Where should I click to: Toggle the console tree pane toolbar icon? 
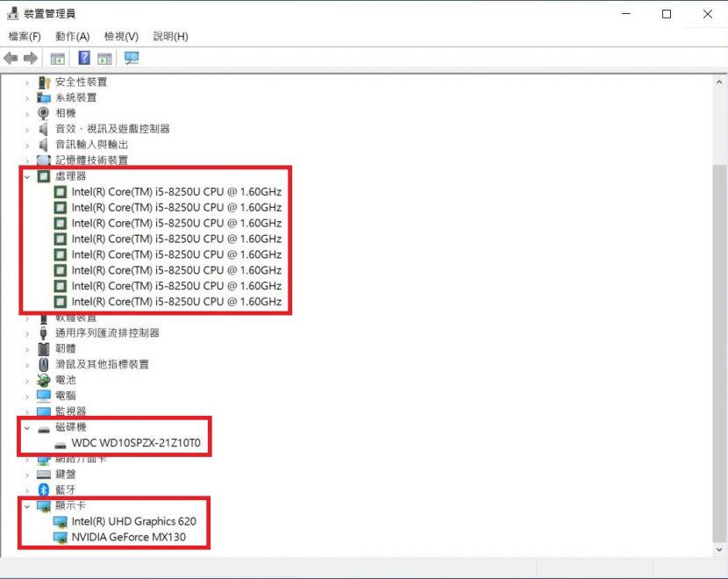58,59
